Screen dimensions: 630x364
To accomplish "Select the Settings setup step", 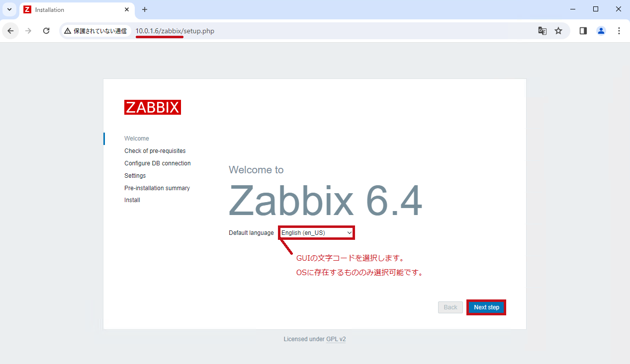I will 135,176.
